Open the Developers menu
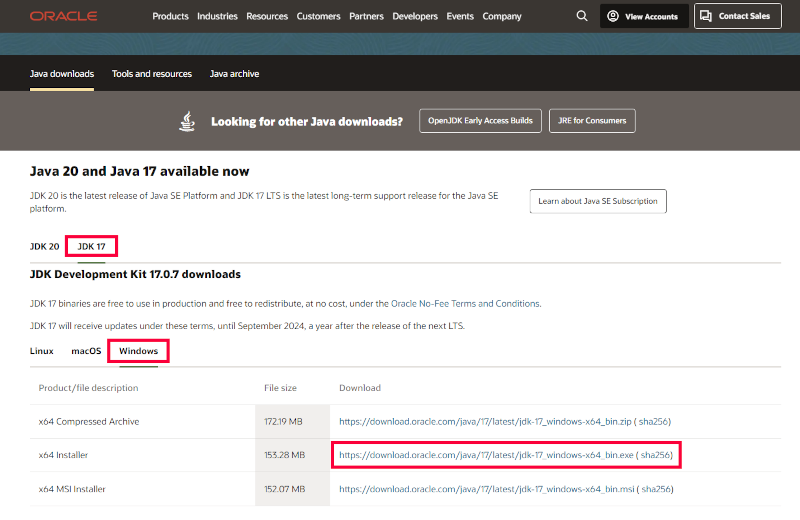The height and width of the screenshot is (520, 800). tap(415, 16)
